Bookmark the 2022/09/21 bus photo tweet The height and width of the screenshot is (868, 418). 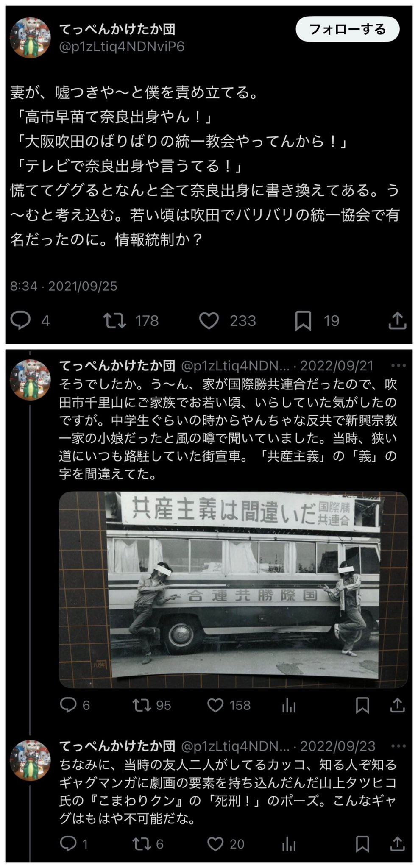point(362,705)
